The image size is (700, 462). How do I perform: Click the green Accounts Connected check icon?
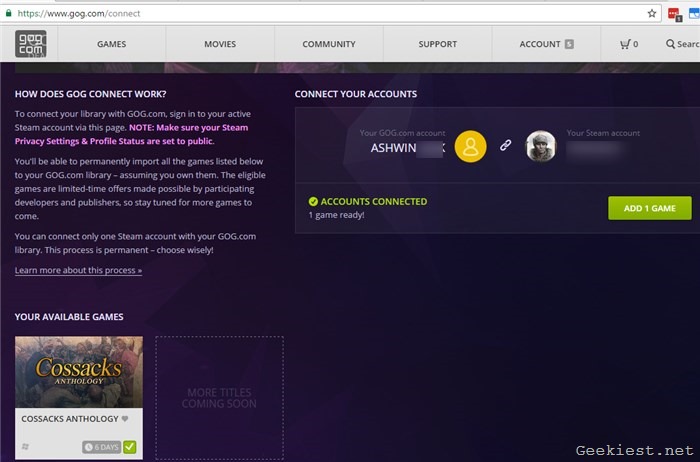[313, 202]
